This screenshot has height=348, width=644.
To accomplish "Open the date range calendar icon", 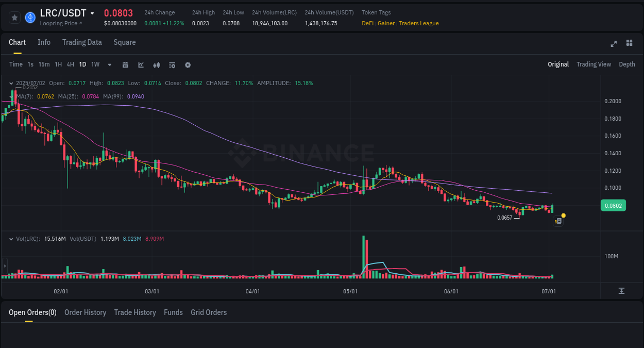I will [125, 64].
